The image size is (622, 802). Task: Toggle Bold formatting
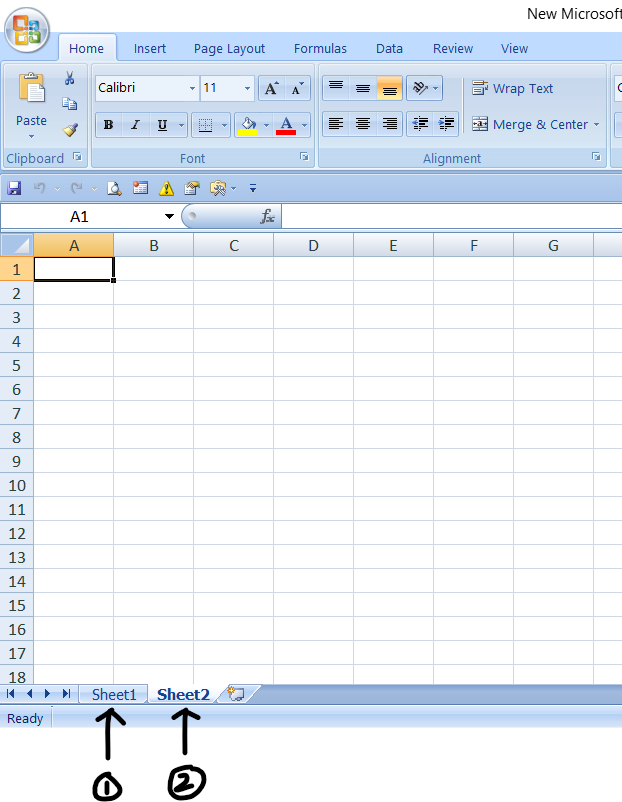(x=108, y=125)
